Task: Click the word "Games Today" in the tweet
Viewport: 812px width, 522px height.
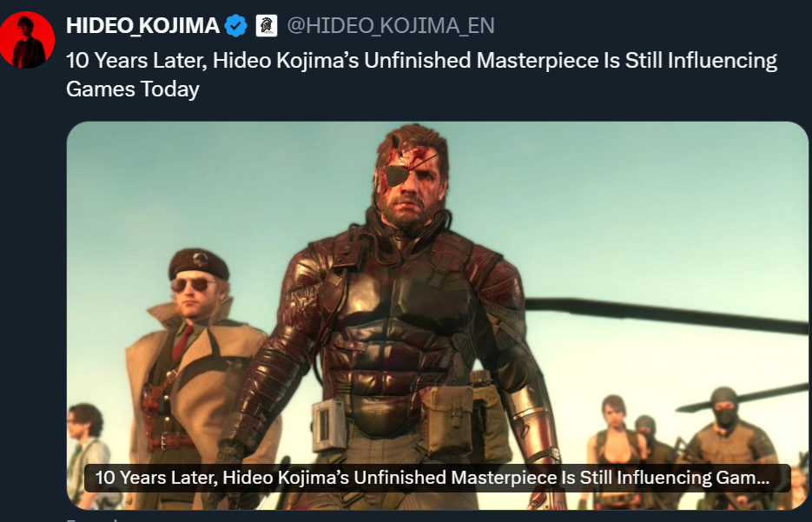Action: 133,89
